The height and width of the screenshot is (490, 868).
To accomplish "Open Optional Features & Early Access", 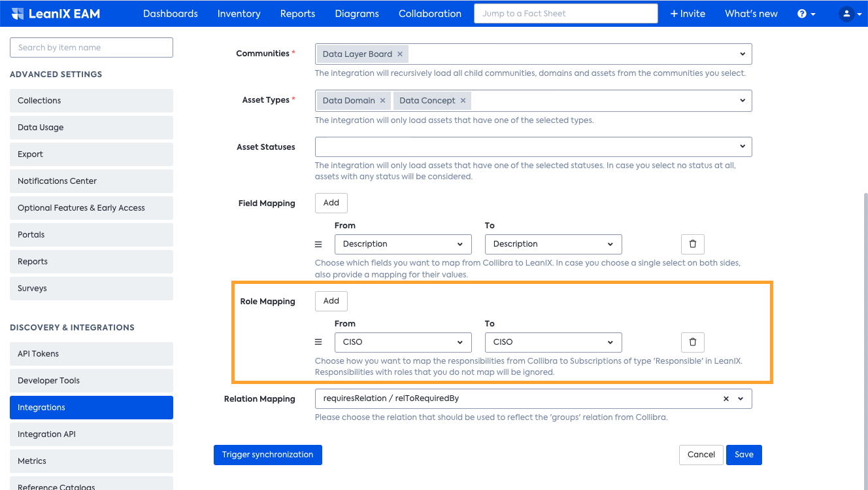I will point(92,208).
